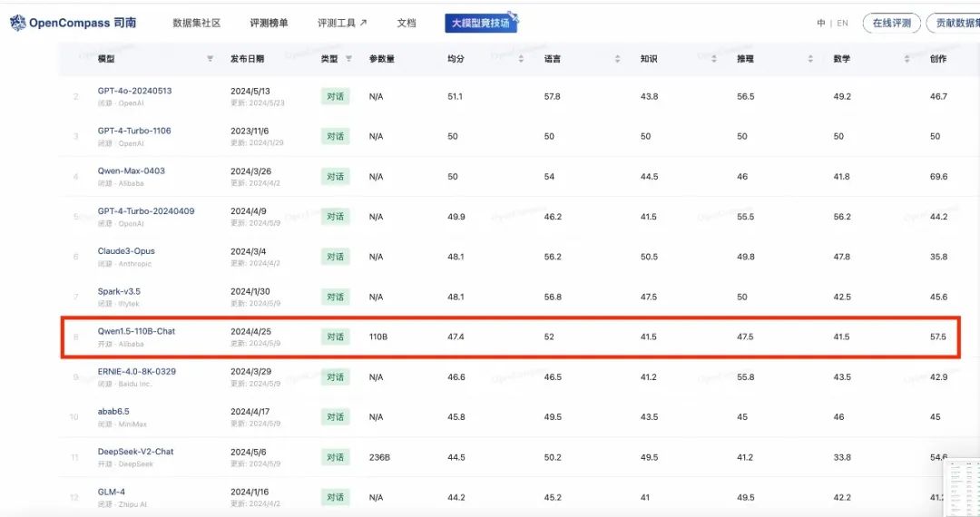980x517 pixels.
Task: Click the 创作 column header
Action: pyautogui.click(x=938, y=59)
